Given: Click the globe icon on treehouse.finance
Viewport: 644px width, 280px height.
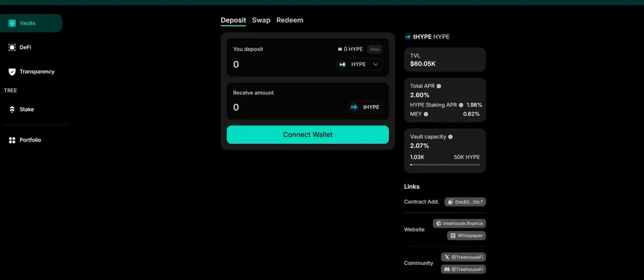Looking at the screenshot, I should coord(439,223).
